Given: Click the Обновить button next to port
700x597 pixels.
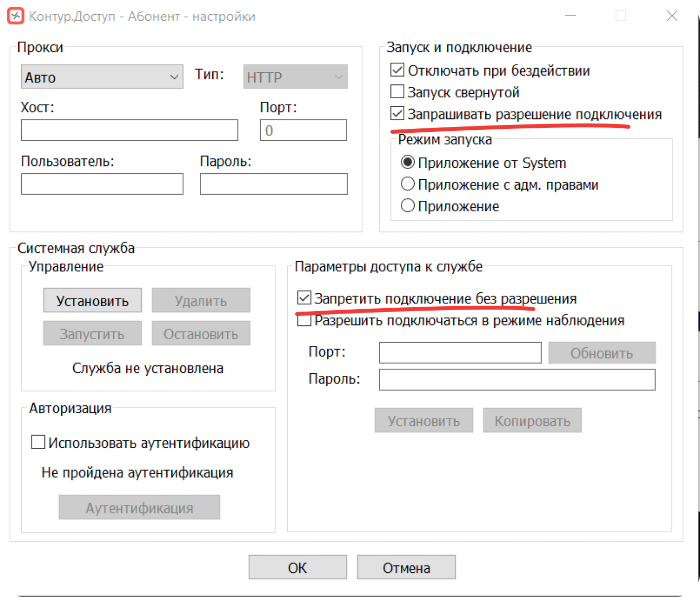Looking at the screenshot, I should tap(602, 353).
